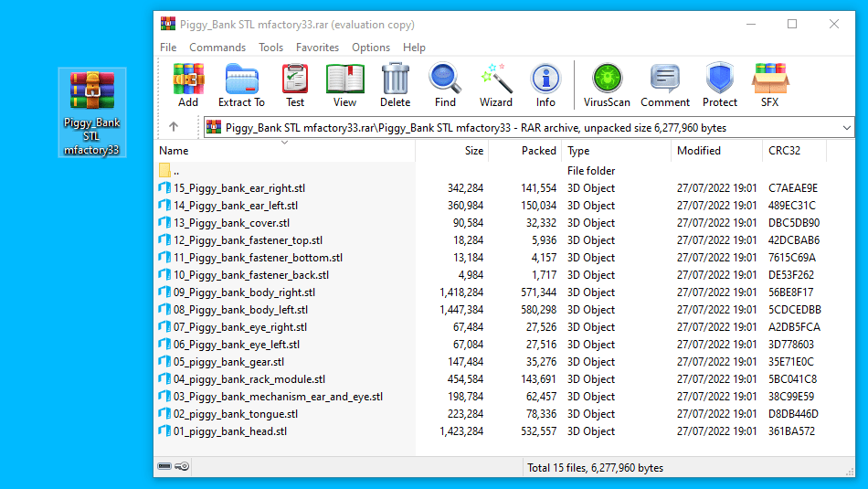Click packed value 532,557

point(539,431)
